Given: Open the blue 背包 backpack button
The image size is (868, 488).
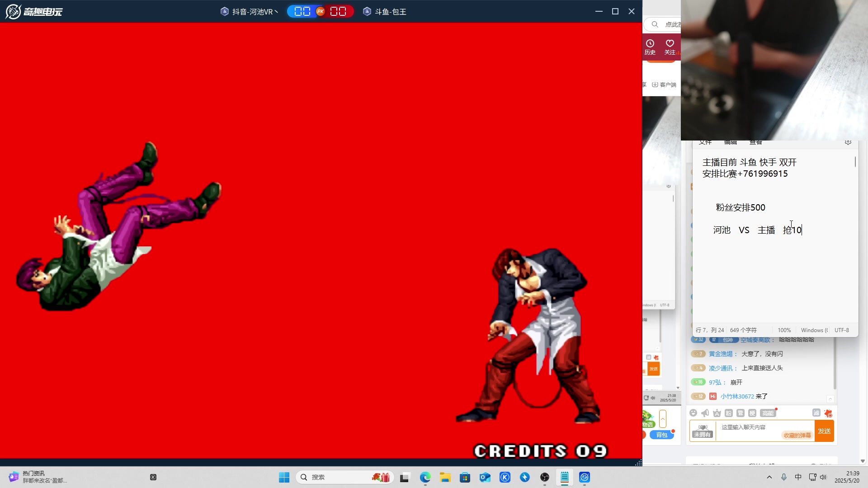Looking at the screenshot, I should pyautogui.click(x=662, y=435).
